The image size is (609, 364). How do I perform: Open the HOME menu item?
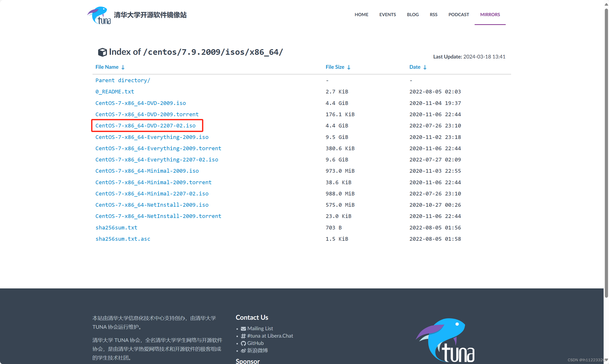362,14
